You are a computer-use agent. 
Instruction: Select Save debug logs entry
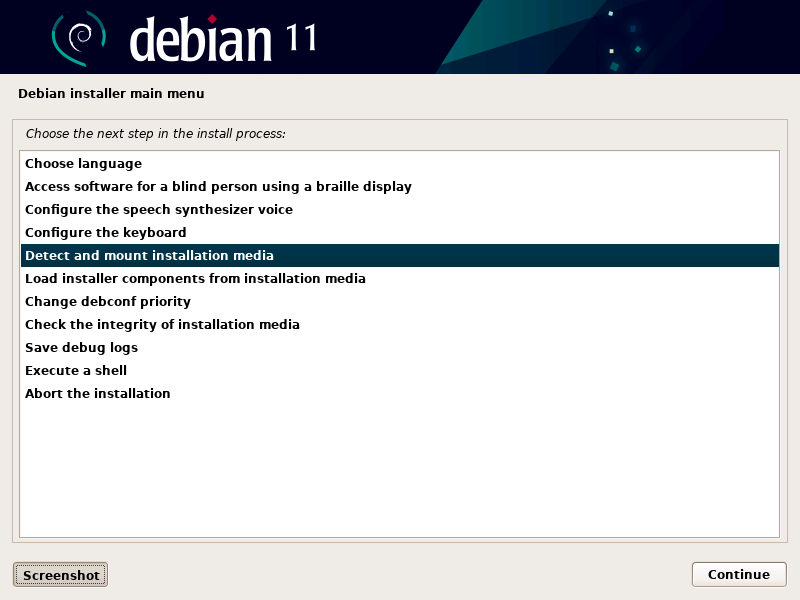[400, 347]
